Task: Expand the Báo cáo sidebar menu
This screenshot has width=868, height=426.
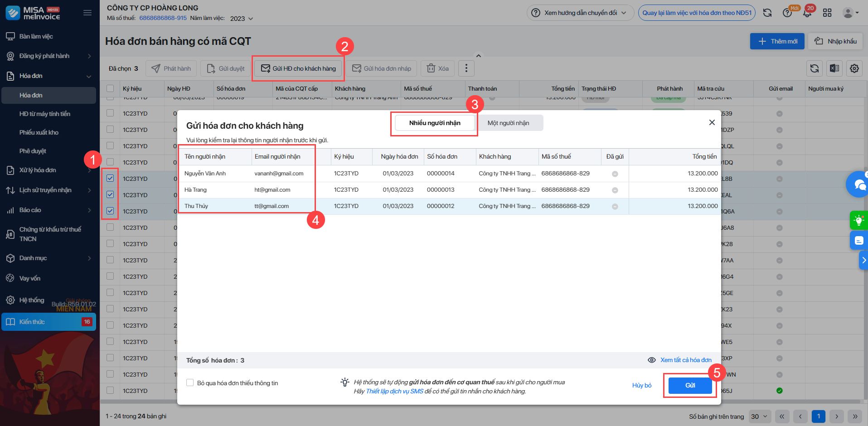Action: click(x=49, y=210)
